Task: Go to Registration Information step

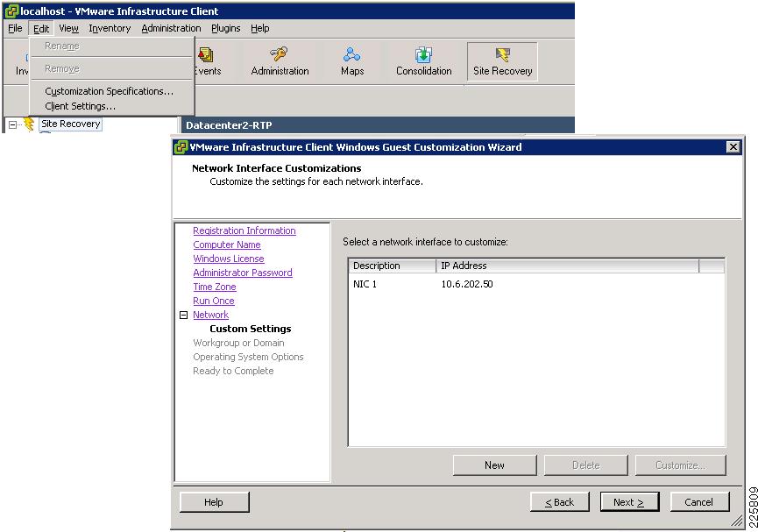Action: [244, 231]
